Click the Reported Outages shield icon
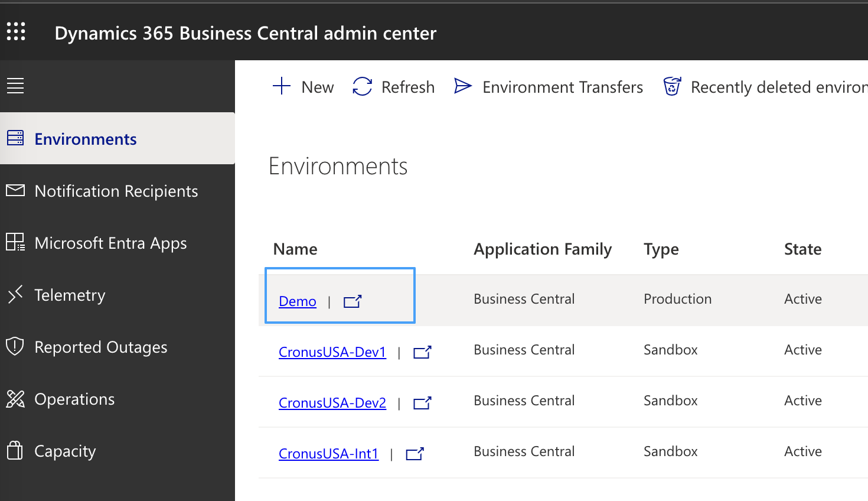 pyautogui.click(x=15, y=346)
